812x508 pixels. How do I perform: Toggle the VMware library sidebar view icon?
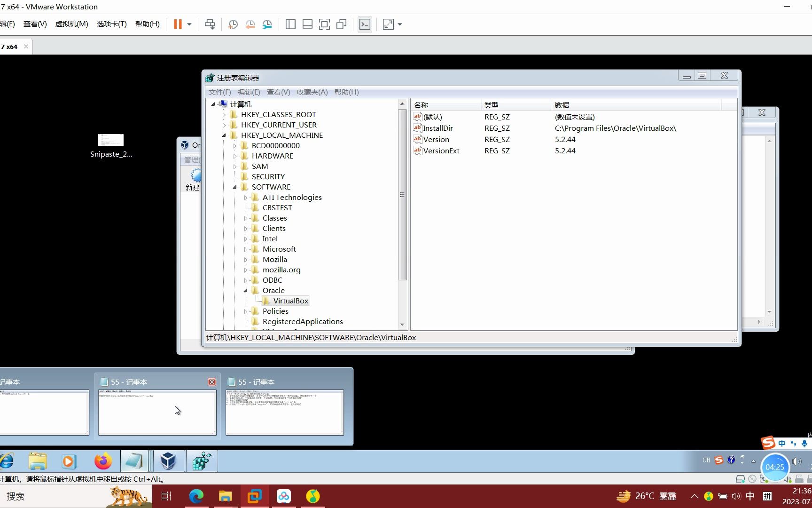(x=290, y=24)
